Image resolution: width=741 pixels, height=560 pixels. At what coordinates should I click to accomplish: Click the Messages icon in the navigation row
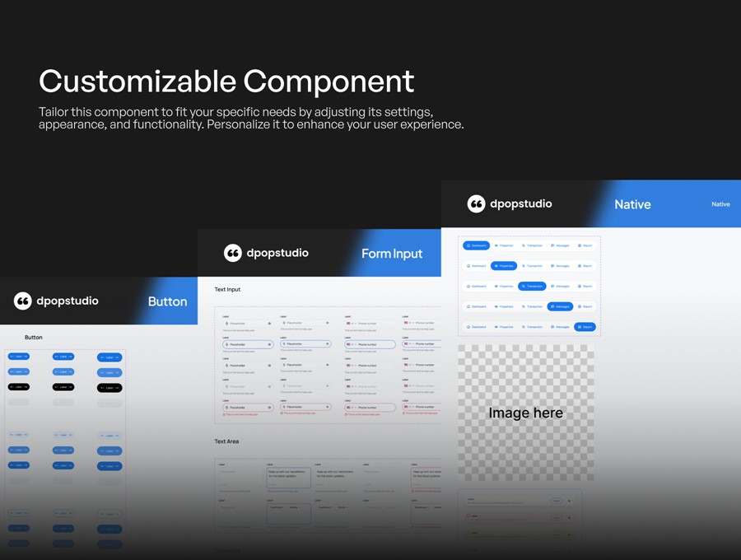[552, 245]
